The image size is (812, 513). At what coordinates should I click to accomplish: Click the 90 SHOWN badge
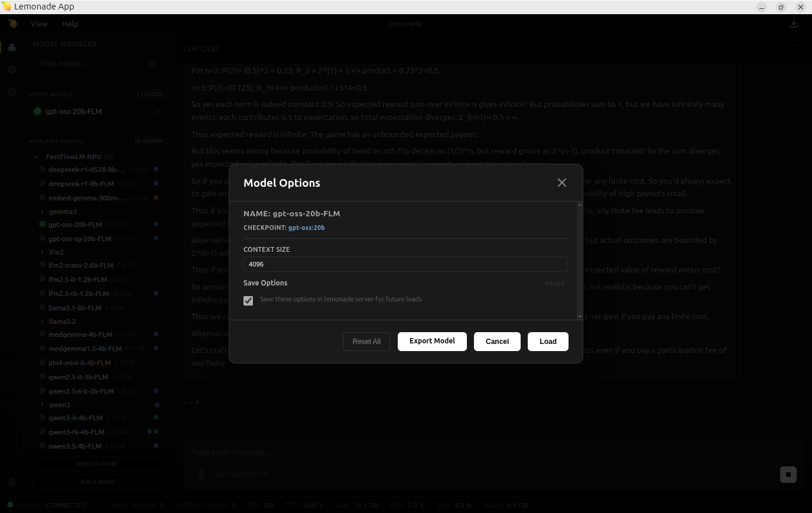pos(150,141)
